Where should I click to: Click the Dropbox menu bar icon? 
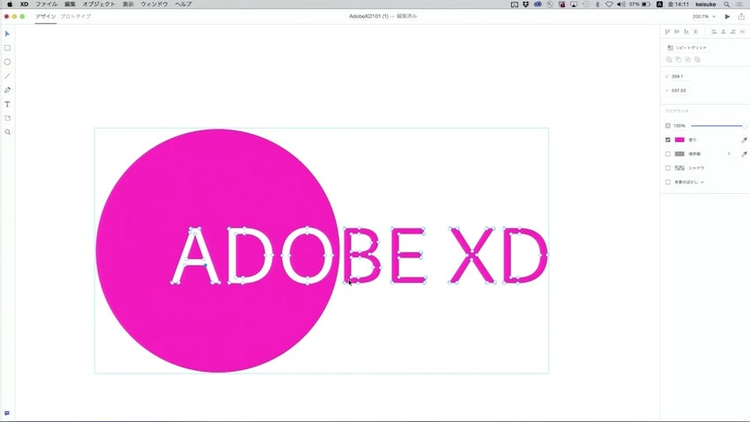coord(526,4)
